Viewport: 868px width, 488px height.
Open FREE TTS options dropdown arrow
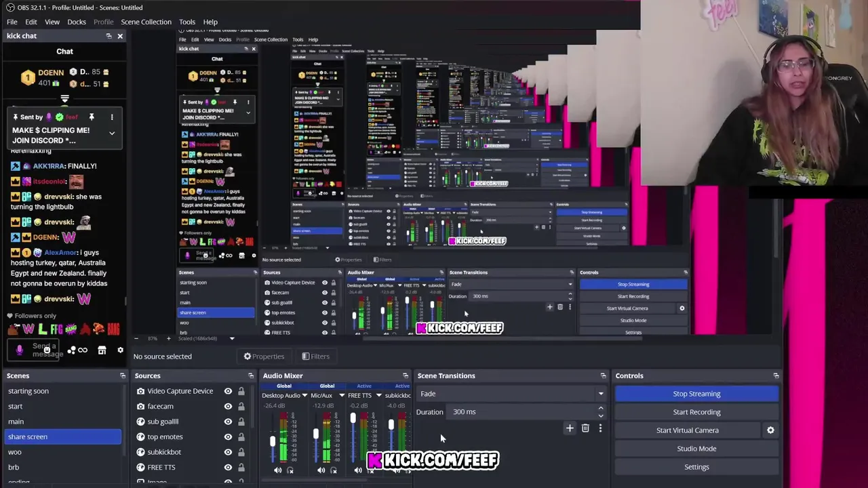(x=378, y=396)
